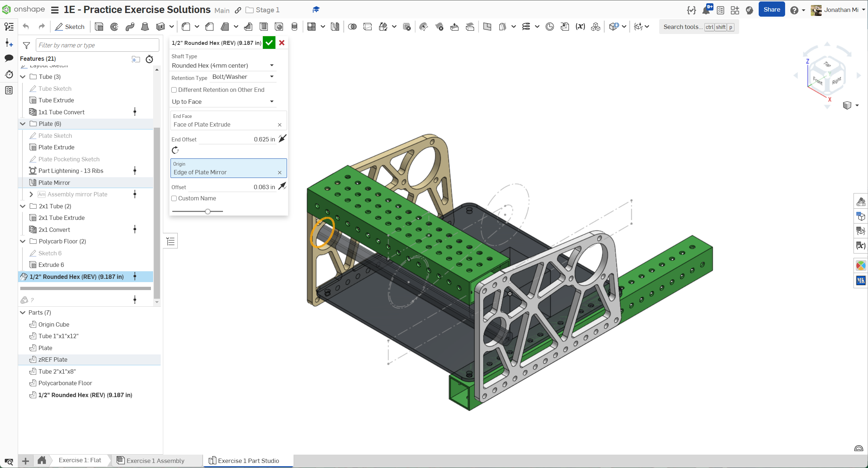Click the undo arrow icon
Screen dimensions: 868x468
[26, 27]
